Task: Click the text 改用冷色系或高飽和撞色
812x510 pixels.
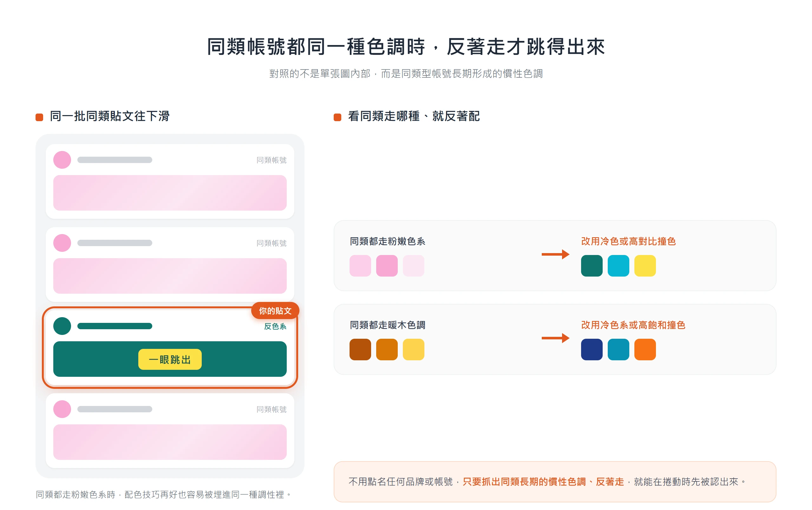Action: [633, 325]
